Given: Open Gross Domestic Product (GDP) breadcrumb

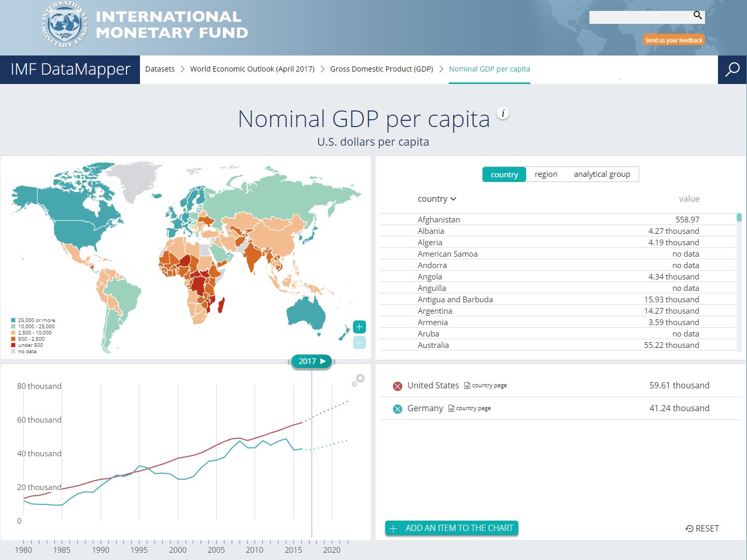Looking at the screenshot, I should pyautogui.click(x=382, y=69).
